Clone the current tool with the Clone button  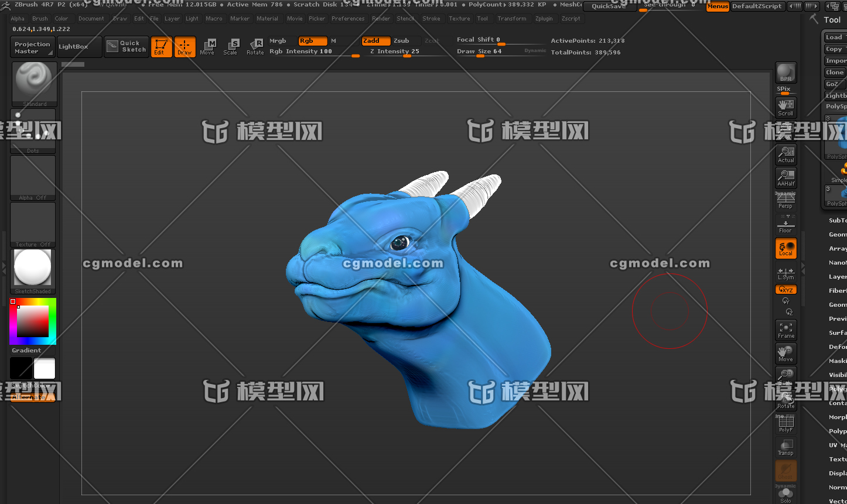click(x=834, y=71)
